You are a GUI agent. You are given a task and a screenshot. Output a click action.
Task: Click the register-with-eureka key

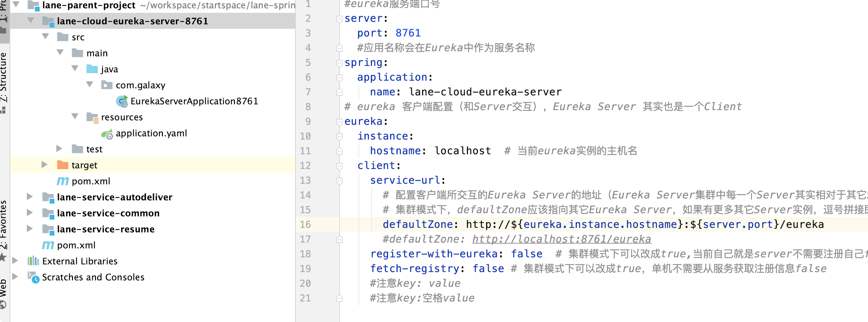click(434, 254)
